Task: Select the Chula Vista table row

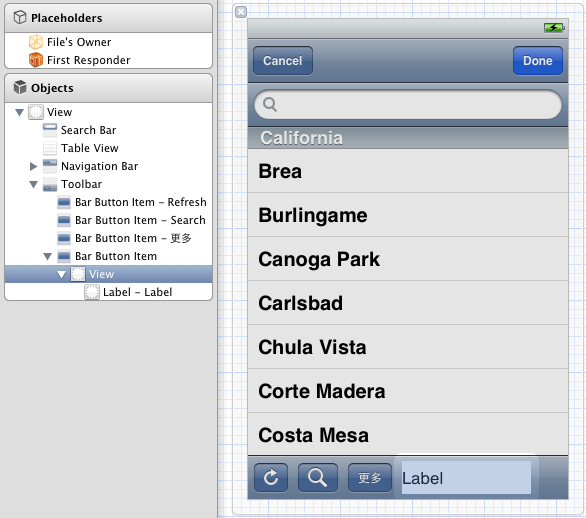Action: point(408,347)
